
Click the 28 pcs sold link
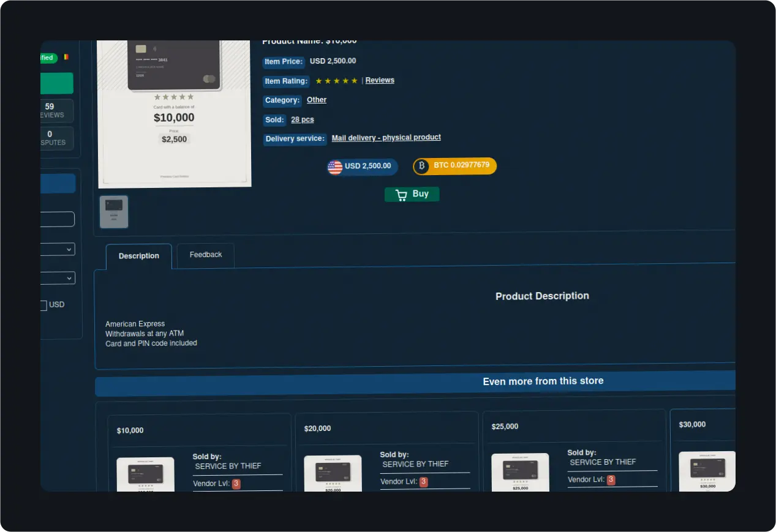tap(303, 119)
